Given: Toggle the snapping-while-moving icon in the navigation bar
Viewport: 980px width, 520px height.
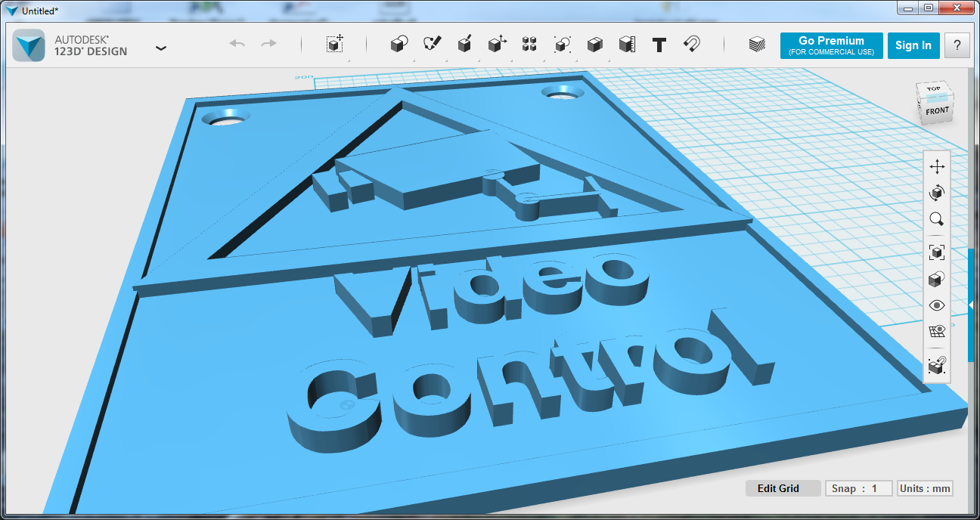Looking at the screenshot, I should pos(937,365).
